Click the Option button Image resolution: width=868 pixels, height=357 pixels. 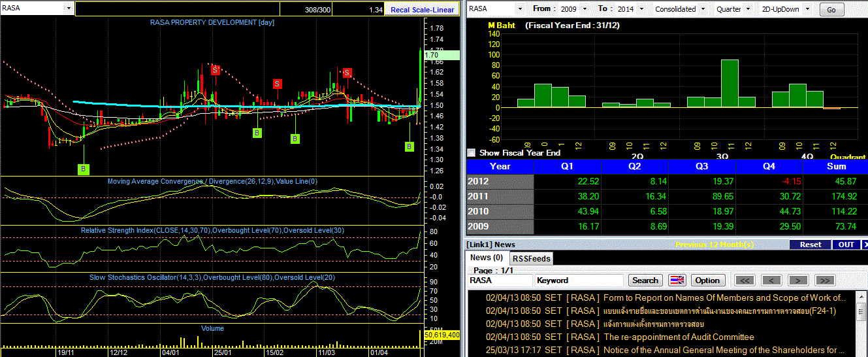tap(707, 280)
